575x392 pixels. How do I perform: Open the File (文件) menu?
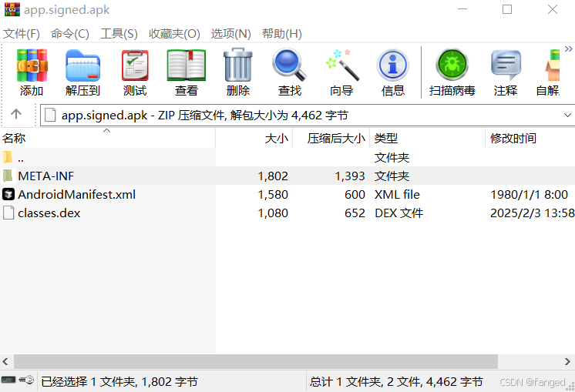(22, 34)
